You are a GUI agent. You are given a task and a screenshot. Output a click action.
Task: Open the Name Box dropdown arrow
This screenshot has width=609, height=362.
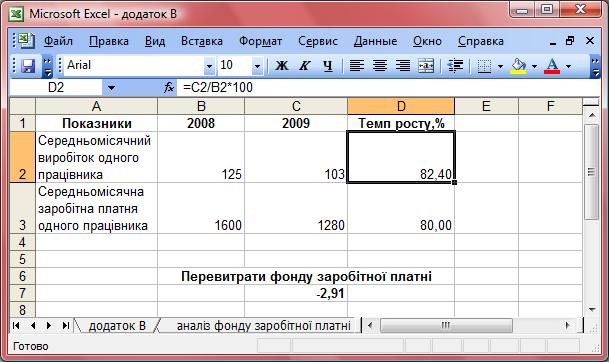click(x=111, y=88)
